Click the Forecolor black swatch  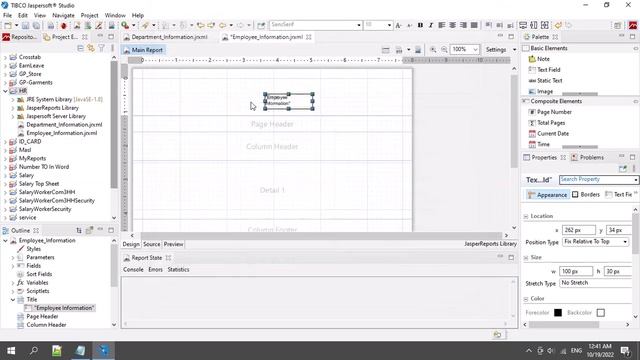(x=558, y=313)
